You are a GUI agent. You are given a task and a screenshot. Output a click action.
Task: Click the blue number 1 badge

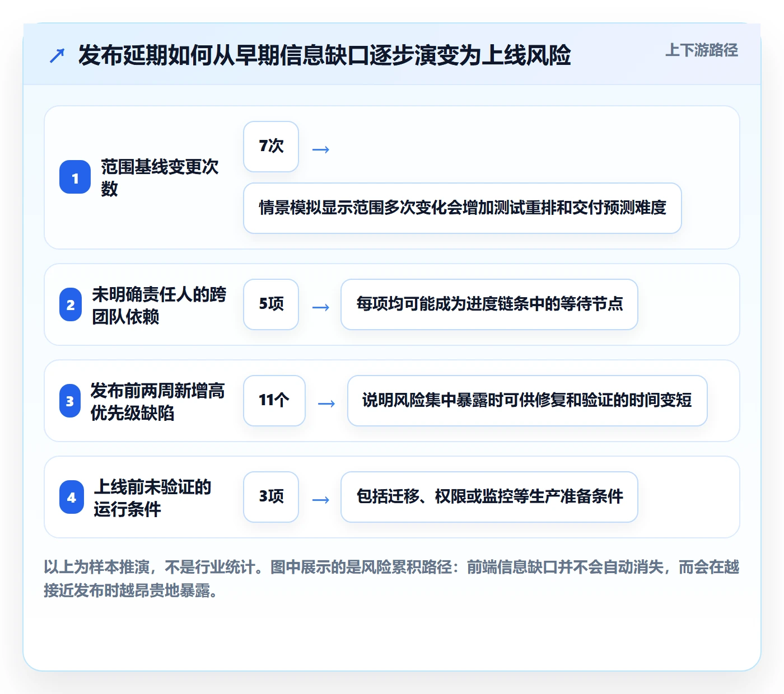coord(75,177)
